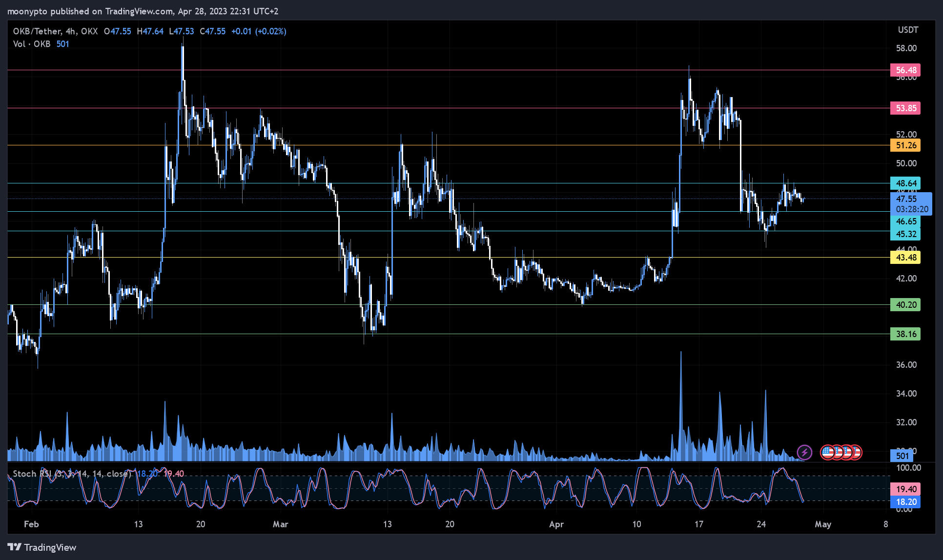The width and height of the screenshot is (943, 560).
Task: Click the 58.00 tick on the price axis
Action: (x=906, y=48)
